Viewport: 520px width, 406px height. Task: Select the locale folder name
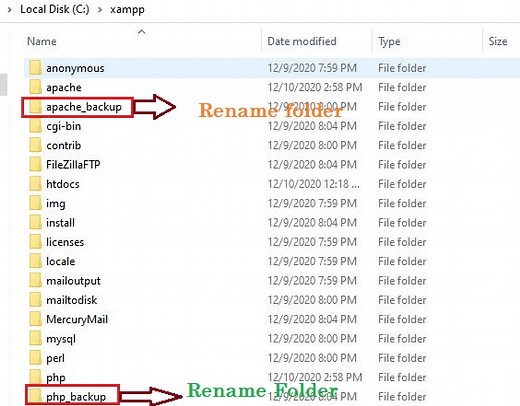coord(60,261)
